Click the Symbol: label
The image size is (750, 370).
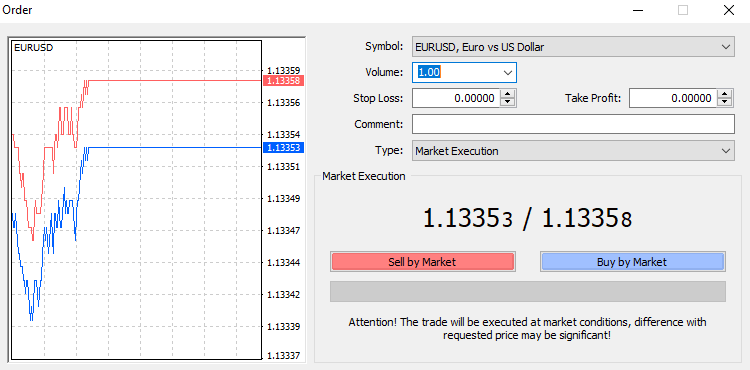tap(384, 47)
